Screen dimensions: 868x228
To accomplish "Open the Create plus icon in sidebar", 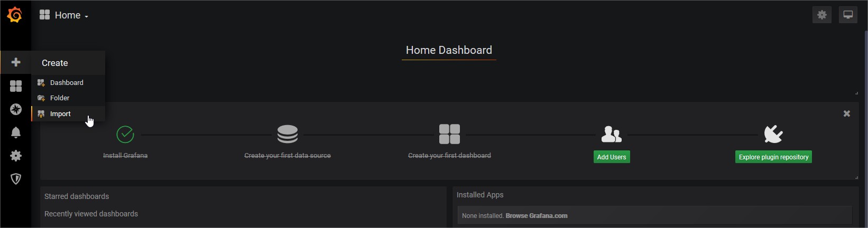I will (x=16, y=62).
